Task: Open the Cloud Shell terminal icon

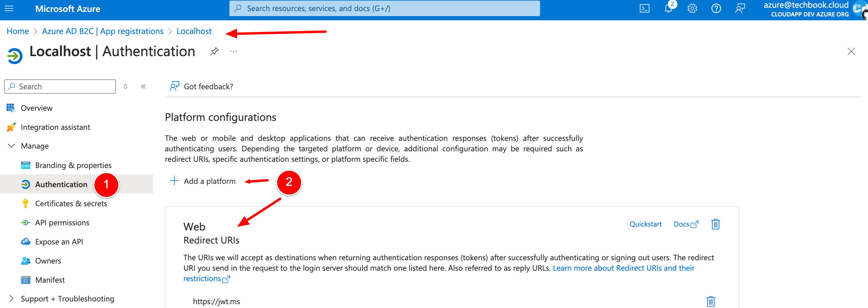Action: tap(644, 8)
